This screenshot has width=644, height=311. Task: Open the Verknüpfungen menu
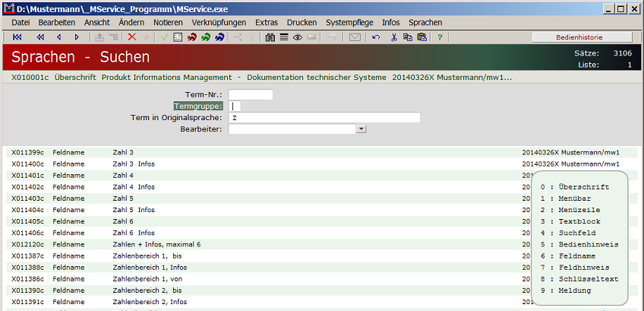pyautogui.click(x=219, y=23)
